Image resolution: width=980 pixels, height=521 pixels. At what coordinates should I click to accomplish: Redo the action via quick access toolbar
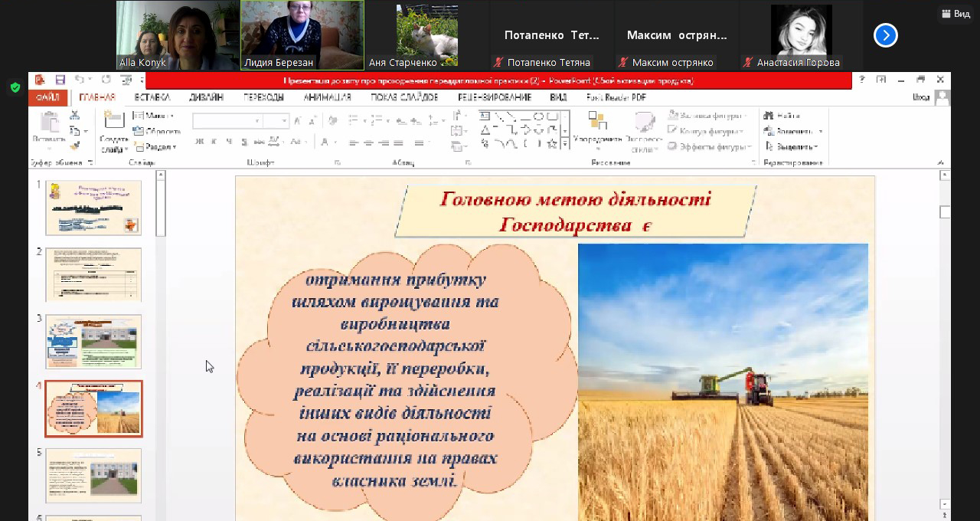(x=106, y=80)
